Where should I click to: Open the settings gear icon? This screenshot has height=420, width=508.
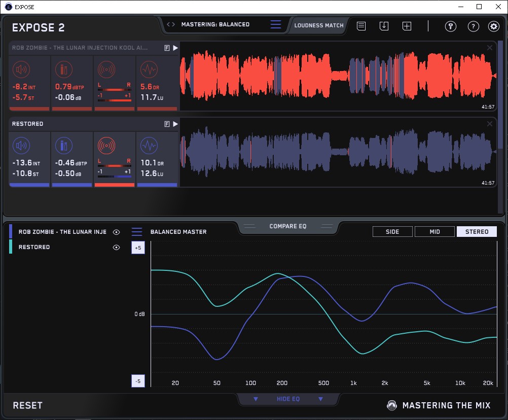pos(493,26)
